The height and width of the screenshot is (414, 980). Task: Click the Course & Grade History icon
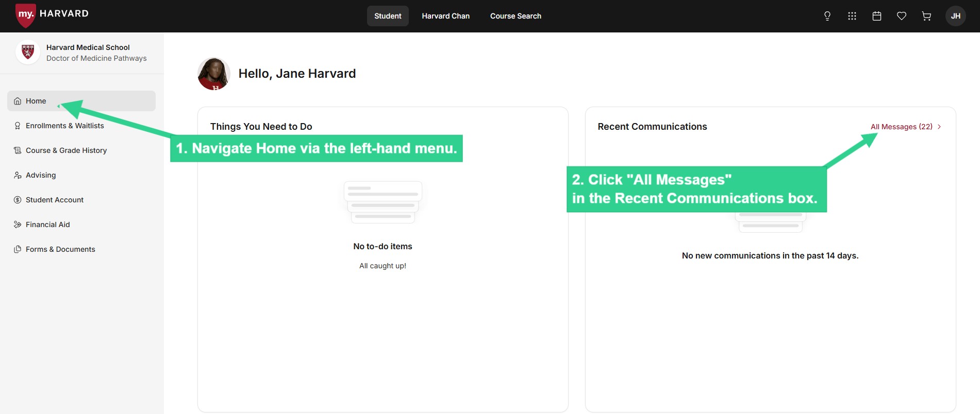18,150
